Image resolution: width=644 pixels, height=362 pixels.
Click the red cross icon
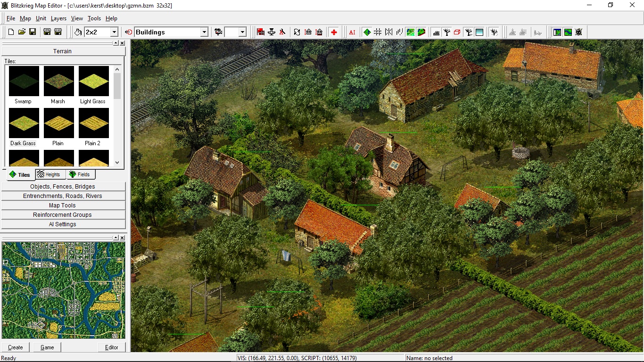pos(334,32)
